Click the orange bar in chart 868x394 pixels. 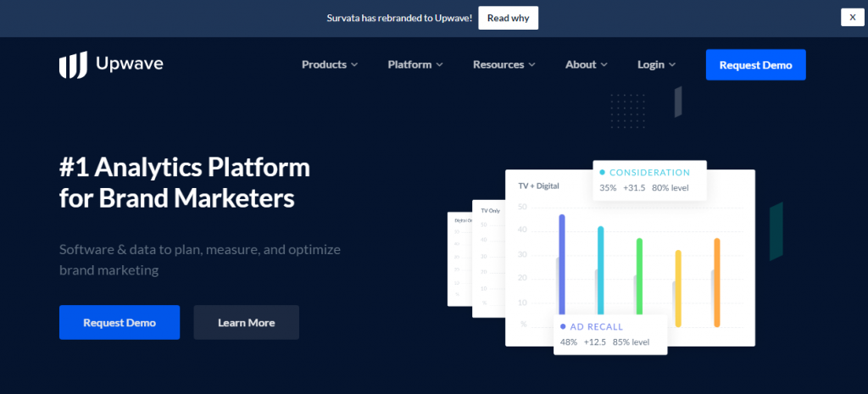(x=717, y=283)
